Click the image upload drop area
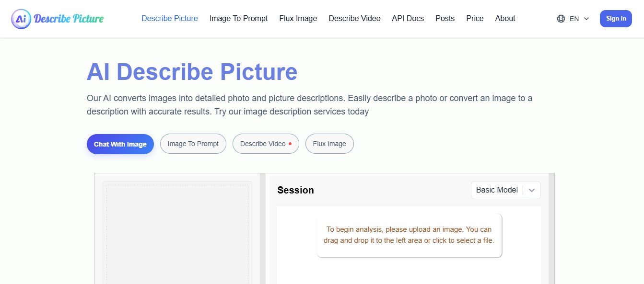644x284 pixels. (177, 235)
